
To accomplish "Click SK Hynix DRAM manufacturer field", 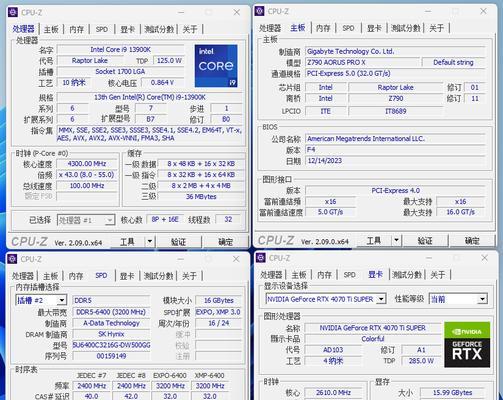I will pyautogui.click(x=111, y=334).
